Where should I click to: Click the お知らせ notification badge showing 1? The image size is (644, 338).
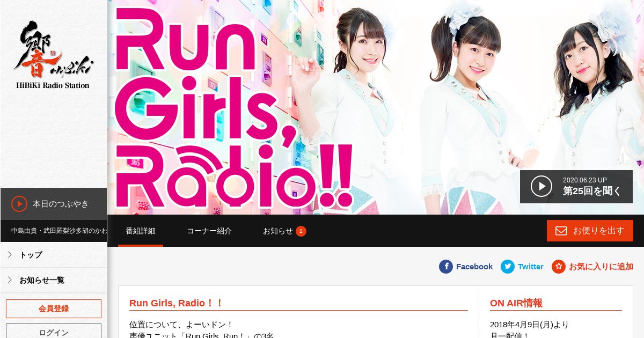pos(301,231)
